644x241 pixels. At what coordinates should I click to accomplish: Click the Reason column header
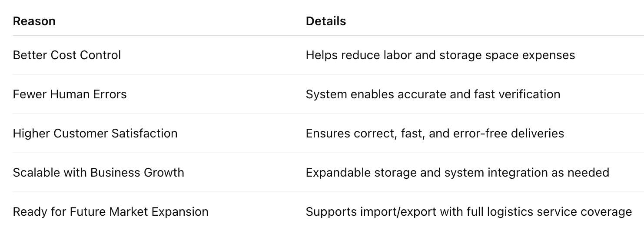click(x=34, y=21)
